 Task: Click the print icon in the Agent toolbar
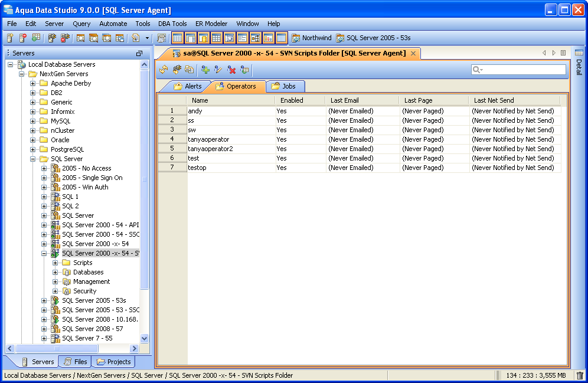(190, 70)
